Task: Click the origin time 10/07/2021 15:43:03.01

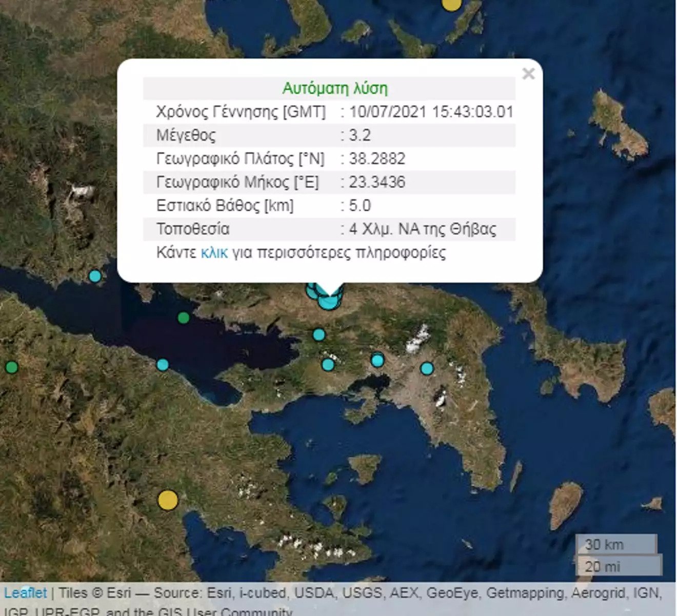Action: click(431, 112)
